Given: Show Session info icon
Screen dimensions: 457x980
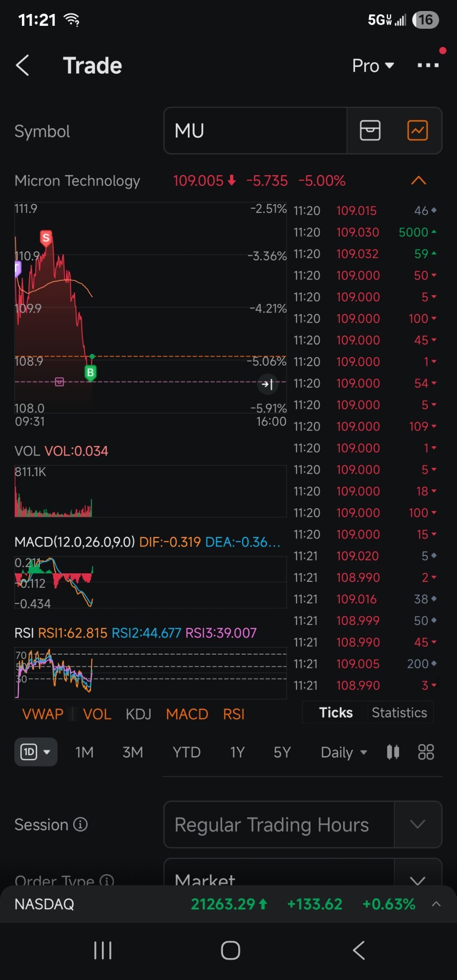Looking at the screenshot, I should point(80,824).
